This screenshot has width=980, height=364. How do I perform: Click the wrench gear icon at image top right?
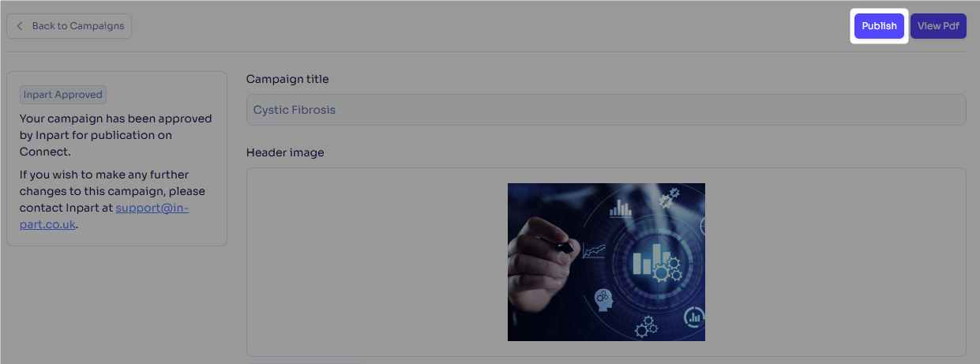click(669, 197)
